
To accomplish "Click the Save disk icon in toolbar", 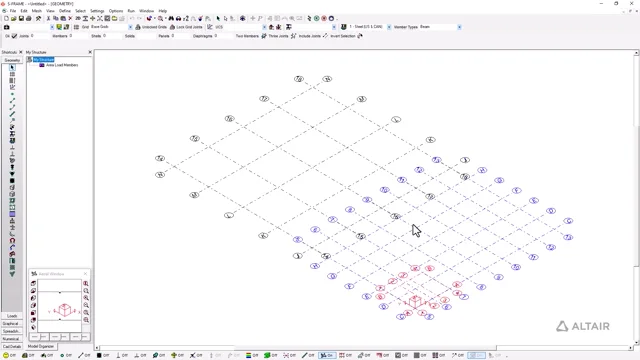I will click(x=21, y=18).
